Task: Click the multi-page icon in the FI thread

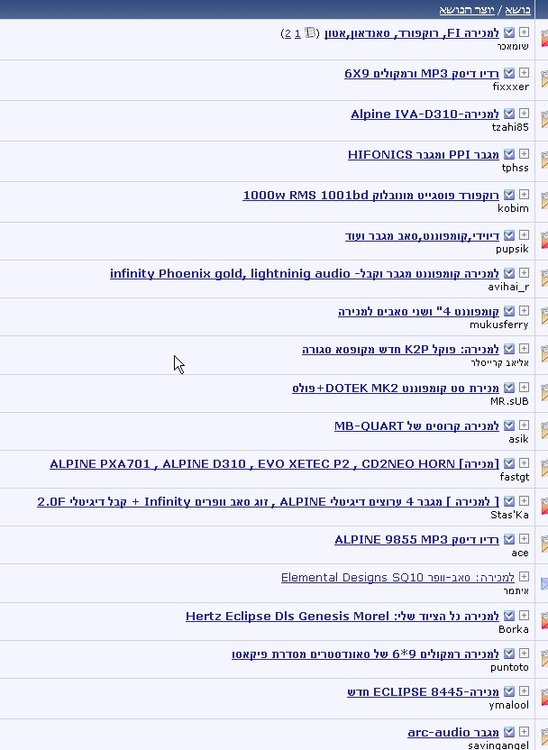Action: [310, 33]
